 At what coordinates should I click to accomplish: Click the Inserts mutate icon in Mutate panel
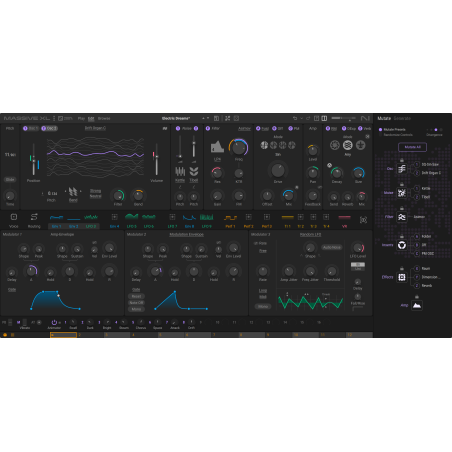coord(402,245)
